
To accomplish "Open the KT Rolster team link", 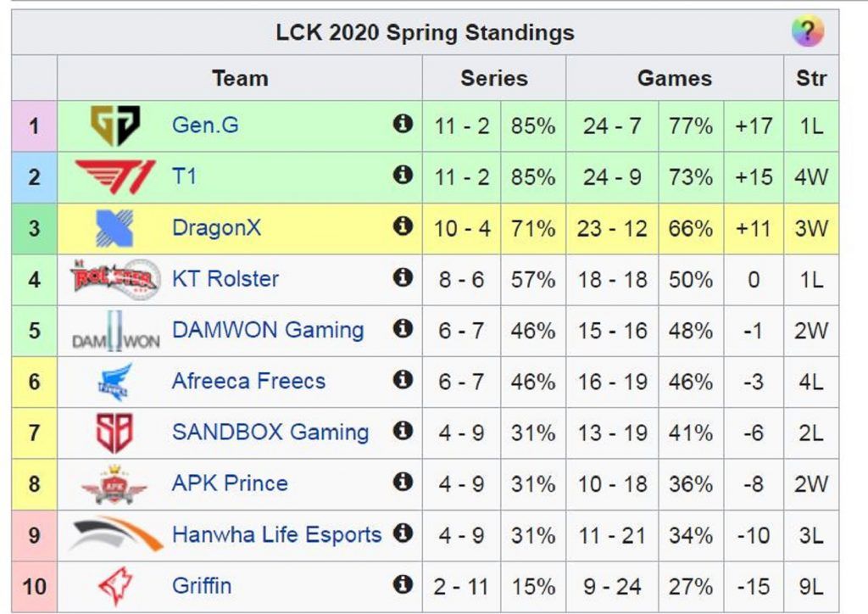I will click(225, 278).
